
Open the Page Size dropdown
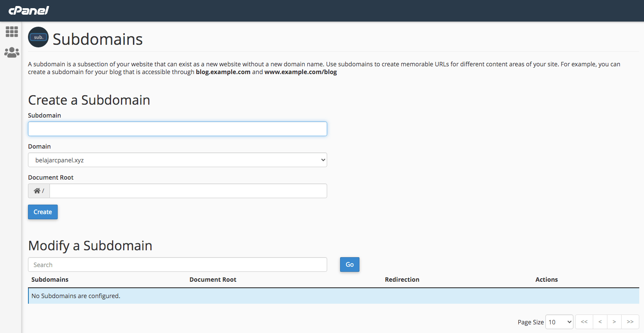[559, 321]
